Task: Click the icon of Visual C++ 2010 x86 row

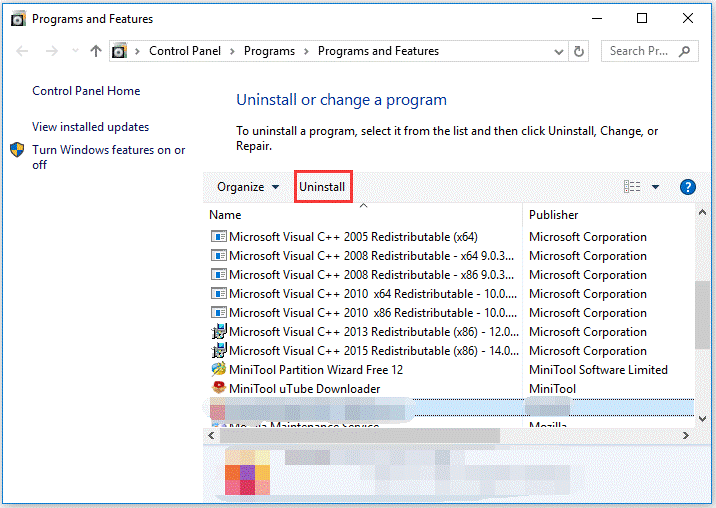Action: [x=219, y=312]
